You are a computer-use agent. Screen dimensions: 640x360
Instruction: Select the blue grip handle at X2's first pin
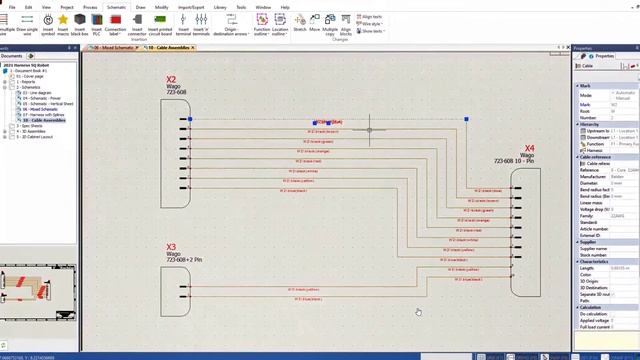click(x=190, y=119)
